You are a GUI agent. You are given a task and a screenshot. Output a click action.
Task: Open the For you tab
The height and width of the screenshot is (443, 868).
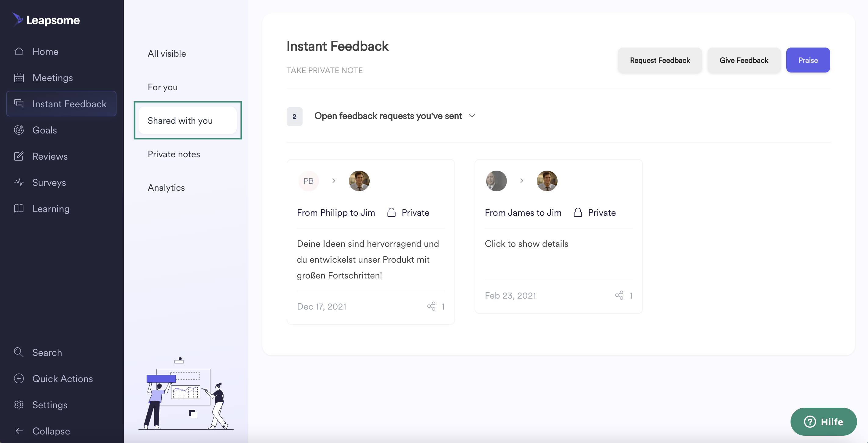point(163,87)
